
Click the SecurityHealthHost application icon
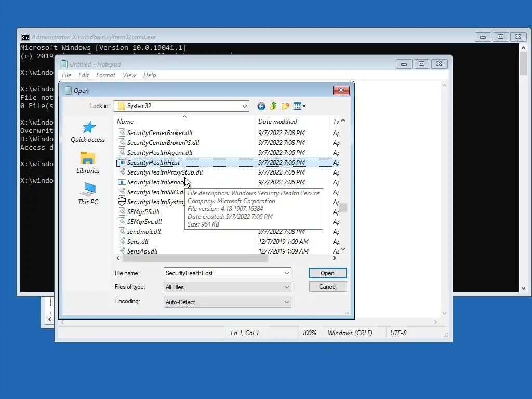122,163
